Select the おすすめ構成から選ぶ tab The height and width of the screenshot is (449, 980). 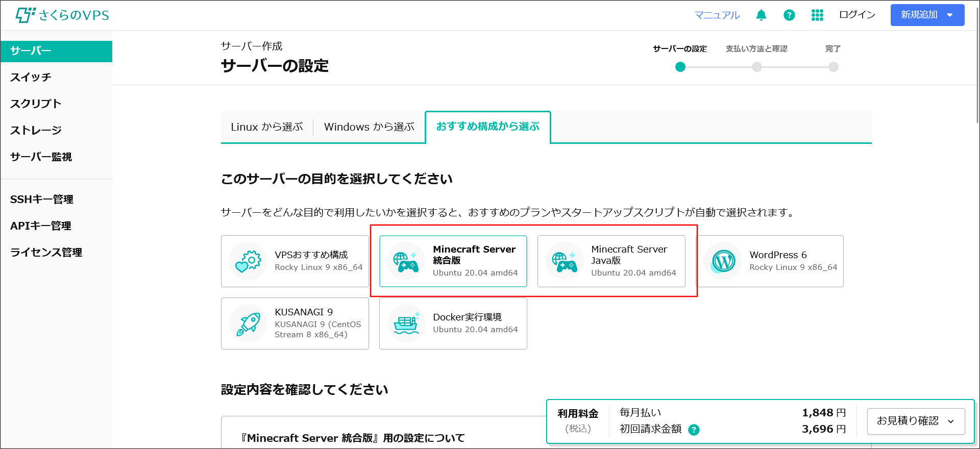[x=487, y=127]
